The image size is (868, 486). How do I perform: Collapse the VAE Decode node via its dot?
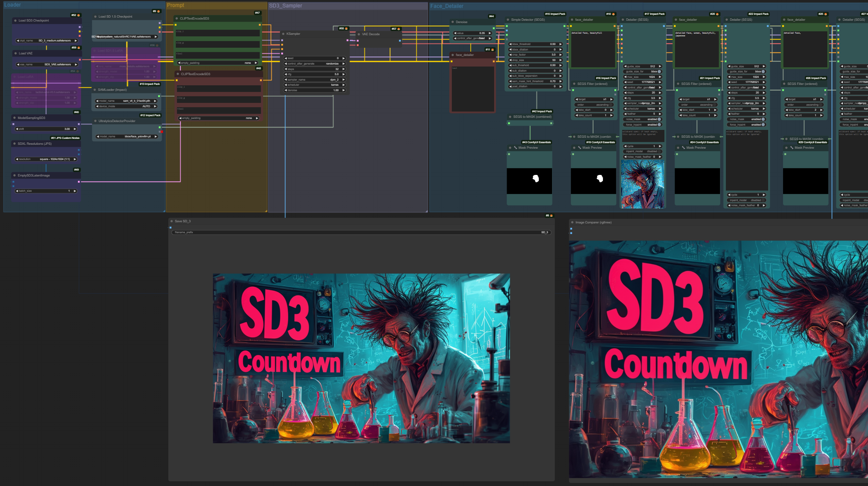[x=359, y=34]
